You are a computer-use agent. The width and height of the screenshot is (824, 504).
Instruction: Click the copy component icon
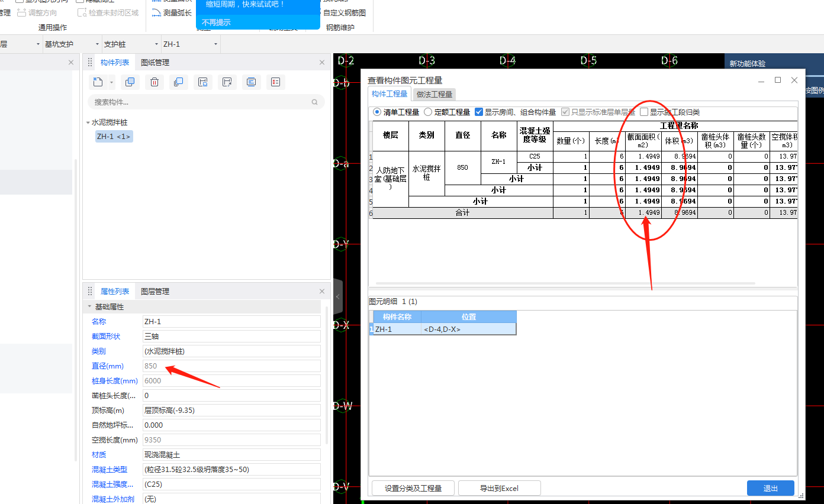pyautogui.click(x=130, y=82)
